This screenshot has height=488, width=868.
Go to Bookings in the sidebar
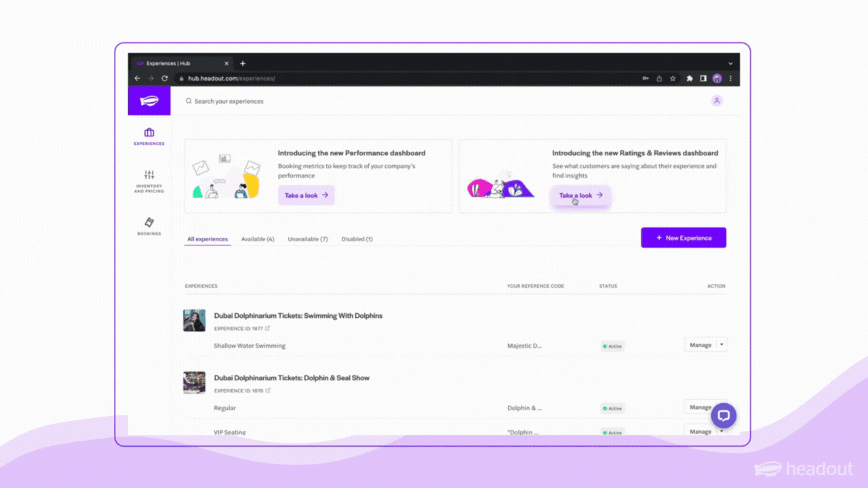pos(149,226)
